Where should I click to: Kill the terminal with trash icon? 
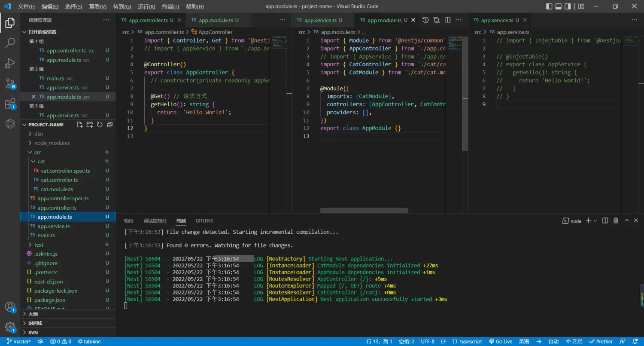pyautogui.click(x=616, y=220)
